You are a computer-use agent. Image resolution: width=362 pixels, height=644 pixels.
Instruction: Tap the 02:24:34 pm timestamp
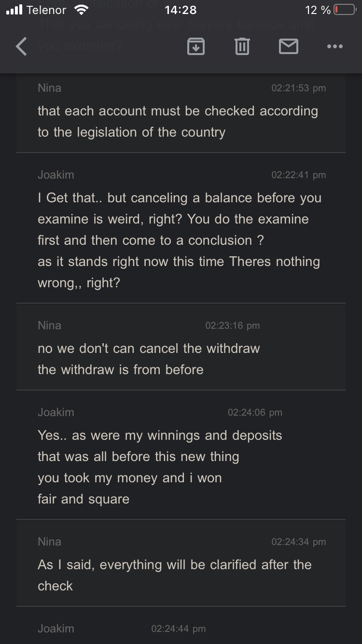point(298,542)
